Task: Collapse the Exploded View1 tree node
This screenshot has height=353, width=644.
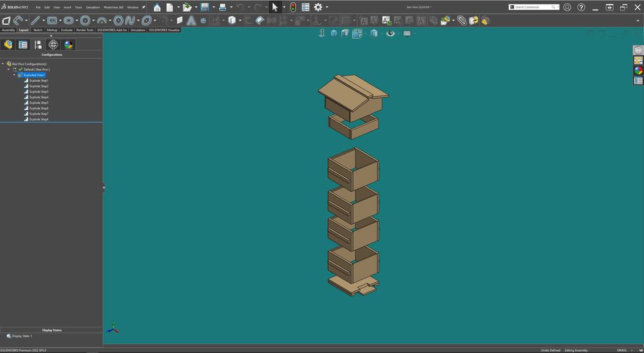Action: pos(15,75)
